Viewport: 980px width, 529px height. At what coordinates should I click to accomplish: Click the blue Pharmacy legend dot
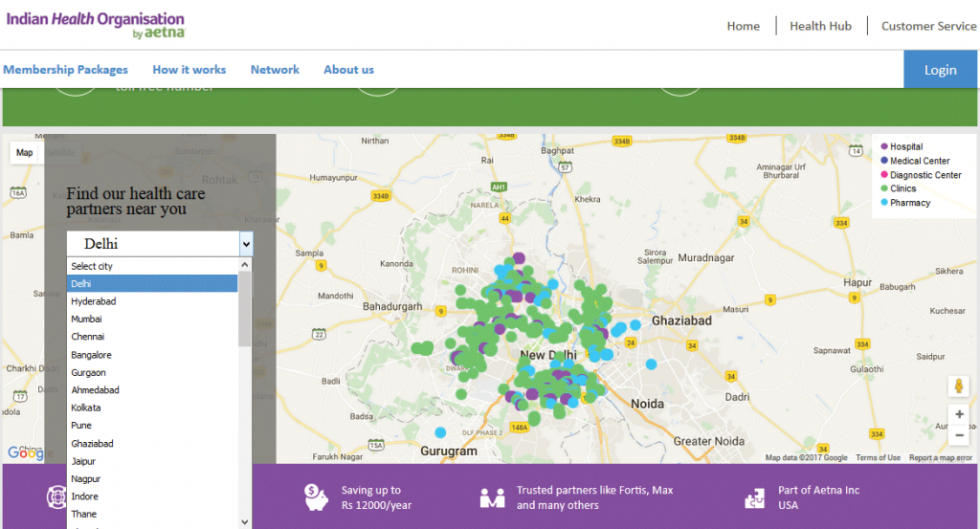pos(883,203)
